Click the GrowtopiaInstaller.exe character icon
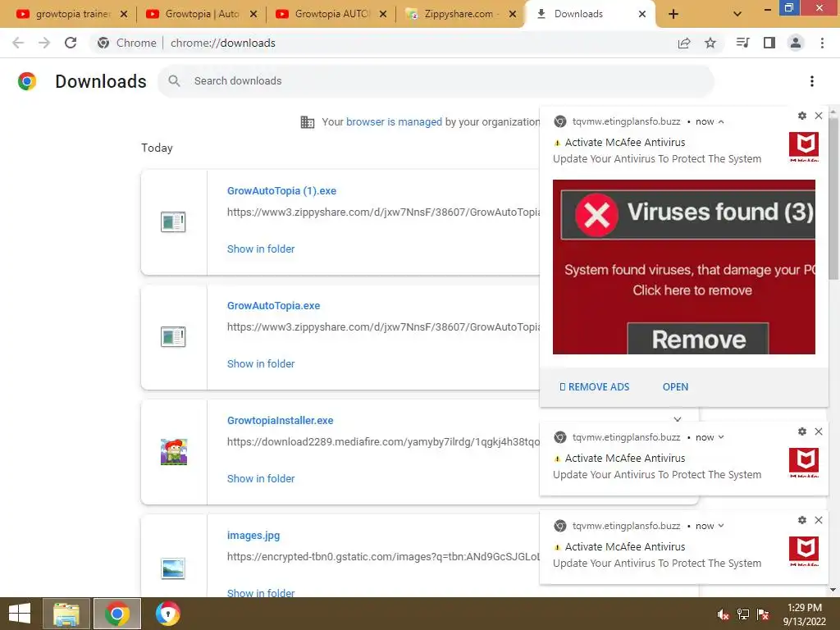 (174, 452)
